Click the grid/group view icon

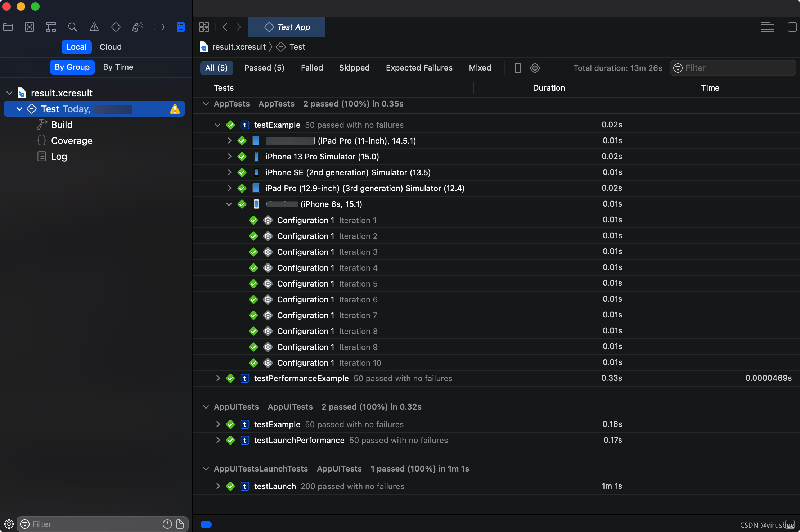click(x=204, y=27)
